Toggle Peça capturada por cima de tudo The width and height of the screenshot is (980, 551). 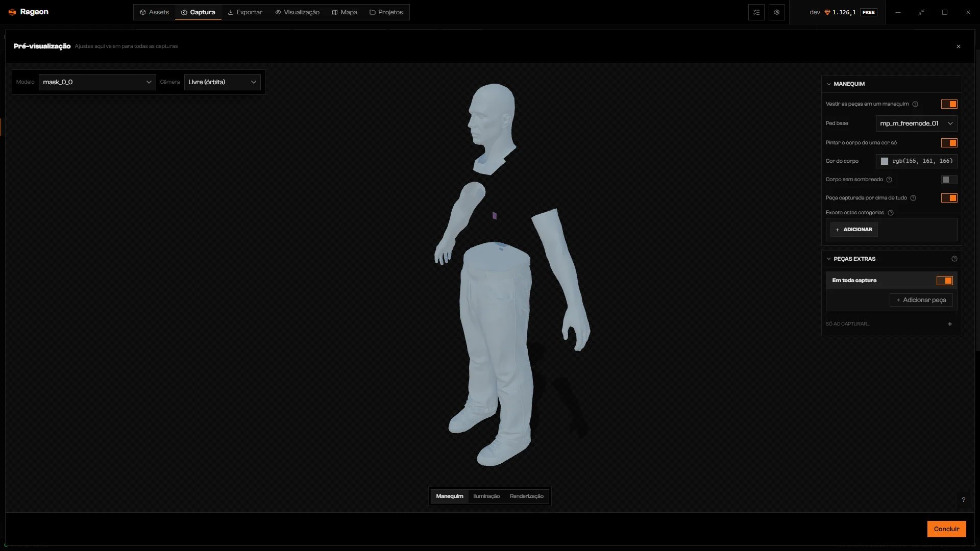tap(949, 198)
